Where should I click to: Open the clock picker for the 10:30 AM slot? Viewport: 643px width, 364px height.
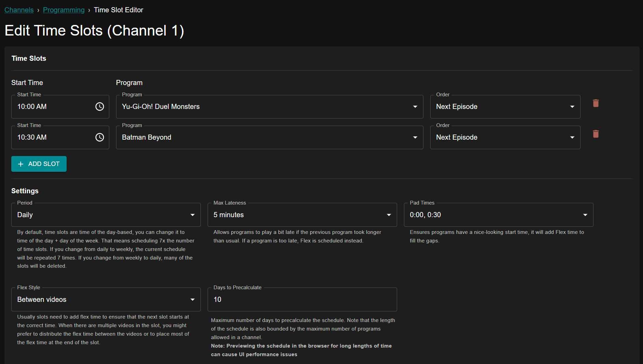point(99,137)
